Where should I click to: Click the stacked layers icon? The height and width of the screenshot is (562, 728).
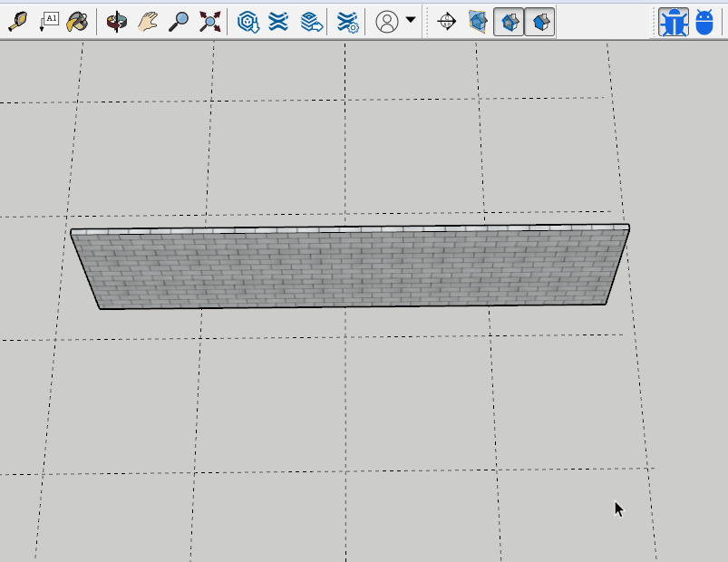pyautogui.click(x=278, y=22)
